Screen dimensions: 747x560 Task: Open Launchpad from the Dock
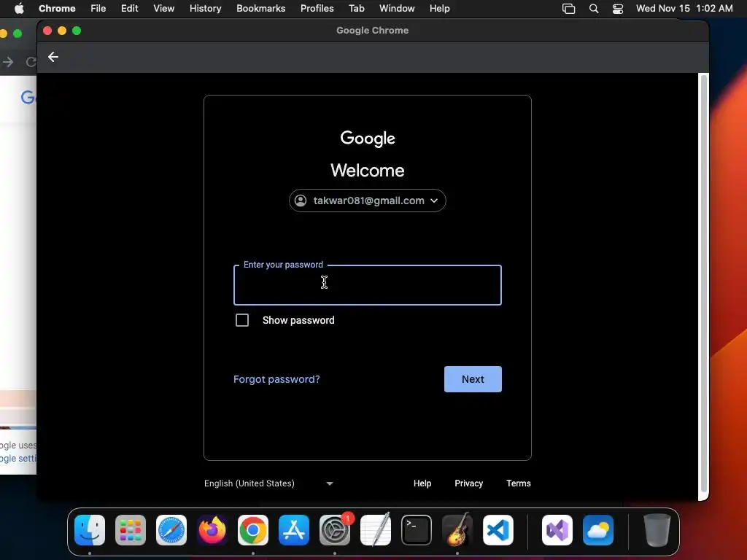[131, 530]
